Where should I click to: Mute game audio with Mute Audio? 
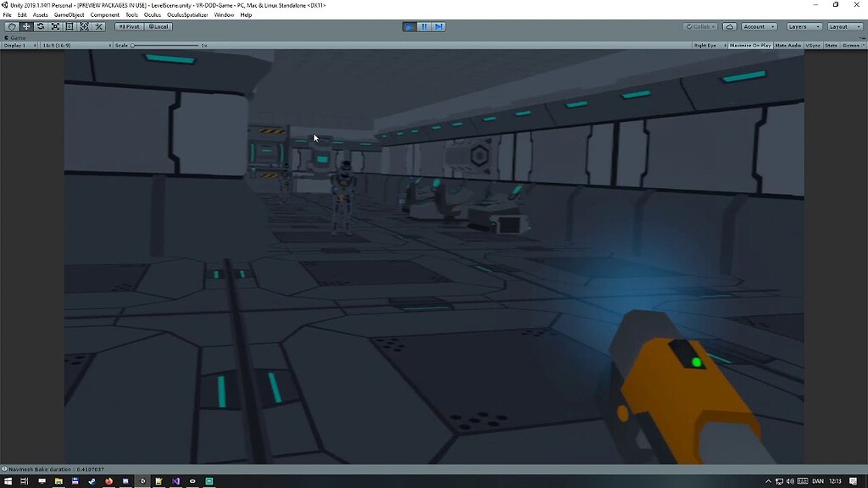(788, 45)
